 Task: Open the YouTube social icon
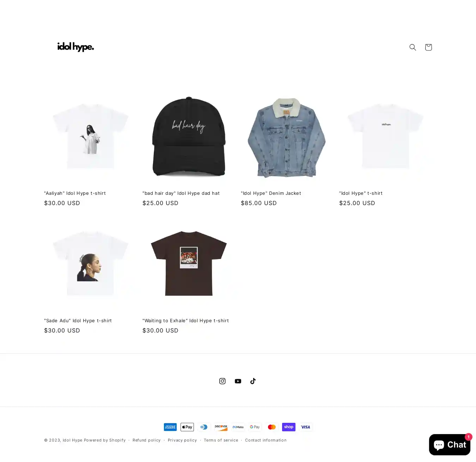[238, 381]
